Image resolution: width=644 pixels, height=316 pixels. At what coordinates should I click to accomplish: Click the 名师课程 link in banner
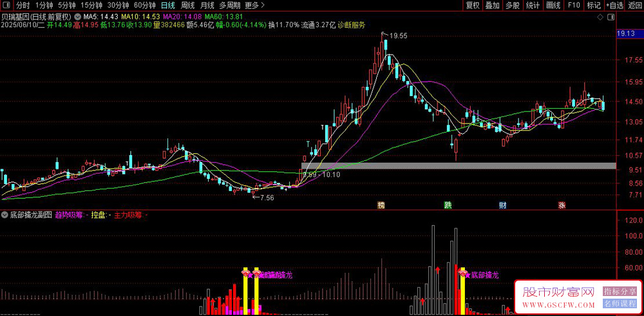pyautogui.click(x=620, y=304)
